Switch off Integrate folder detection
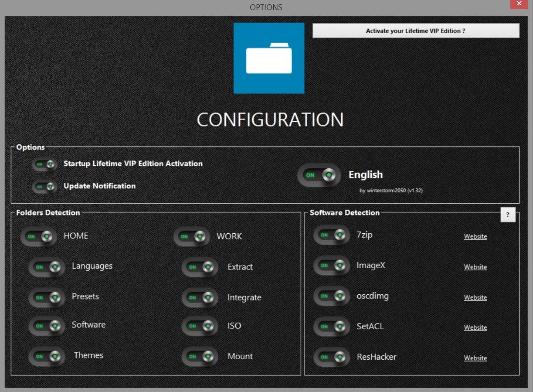533x392 pixels. point(200,298)
